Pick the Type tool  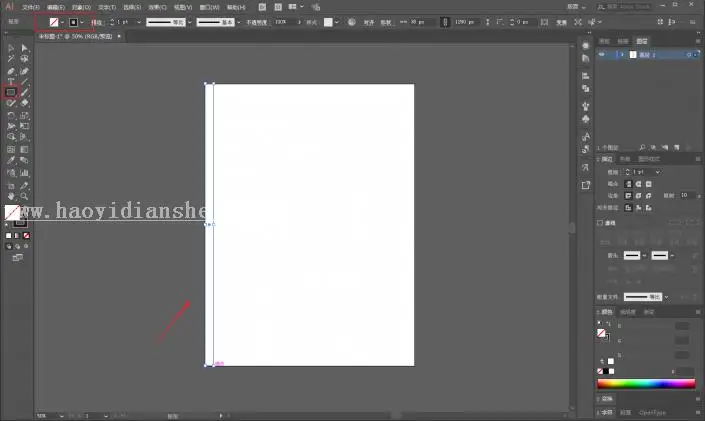(11, 81)
